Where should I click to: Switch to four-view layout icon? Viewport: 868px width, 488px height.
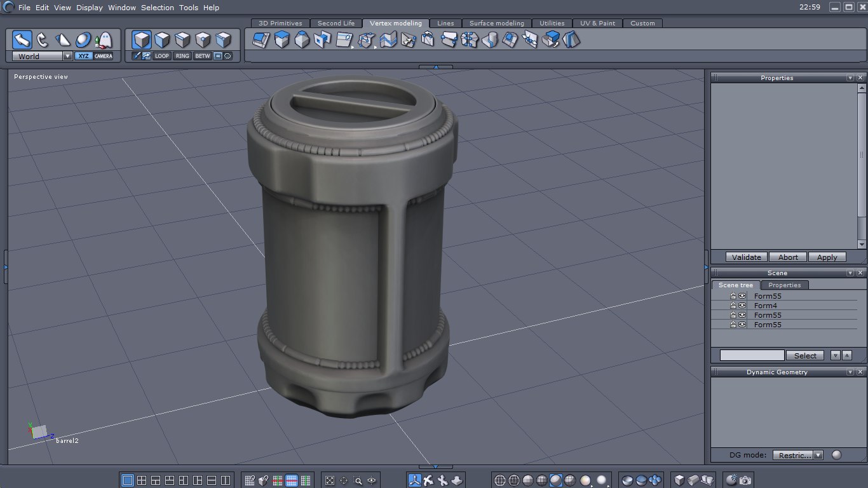[142, 480]
